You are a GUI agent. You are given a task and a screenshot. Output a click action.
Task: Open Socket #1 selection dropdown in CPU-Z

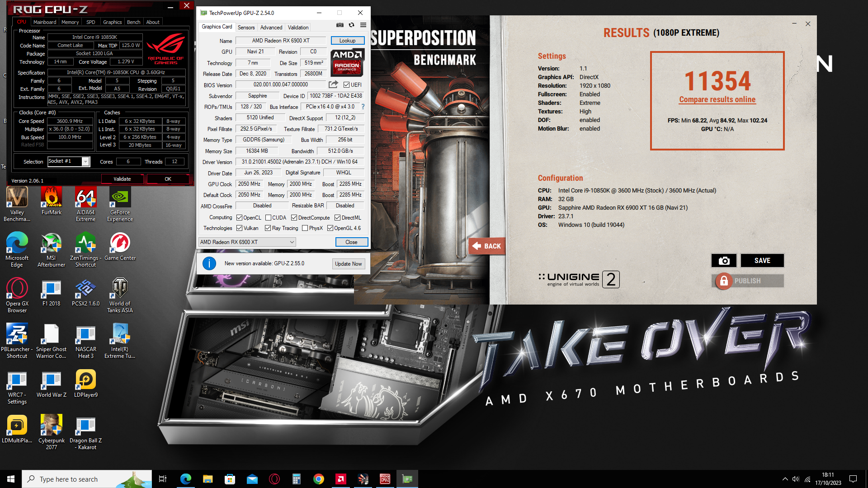(69, 161)
